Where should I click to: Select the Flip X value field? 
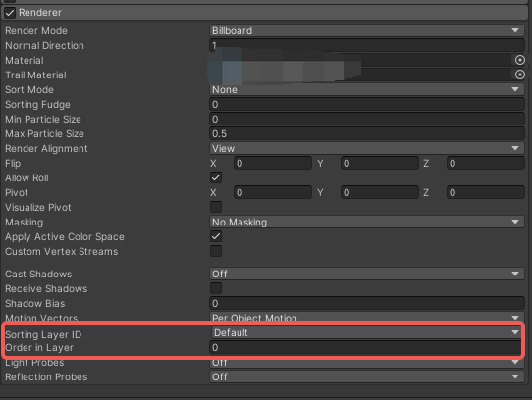[273, 163]
